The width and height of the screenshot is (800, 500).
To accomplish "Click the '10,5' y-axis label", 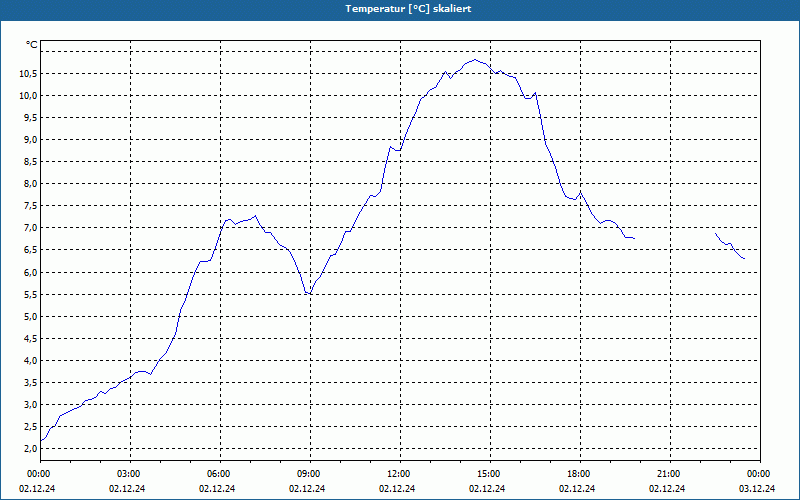I will point(28,73).
